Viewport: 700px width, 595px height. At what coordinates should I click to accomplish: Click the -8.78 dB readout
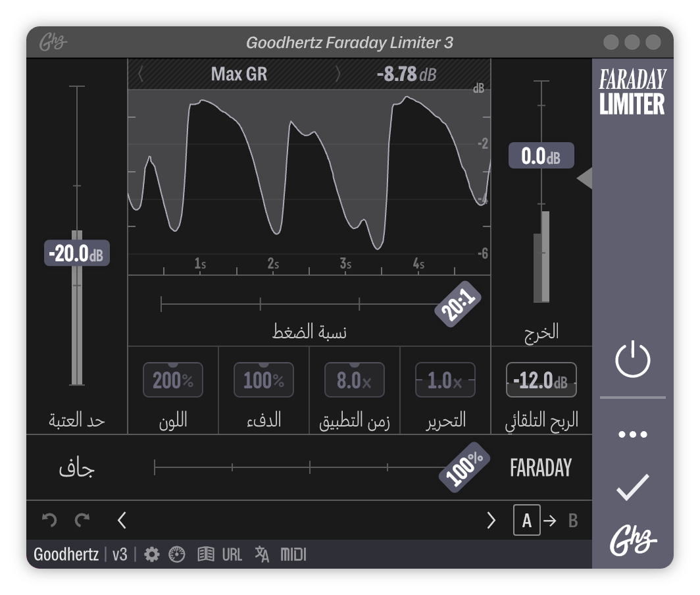(407, 74)
